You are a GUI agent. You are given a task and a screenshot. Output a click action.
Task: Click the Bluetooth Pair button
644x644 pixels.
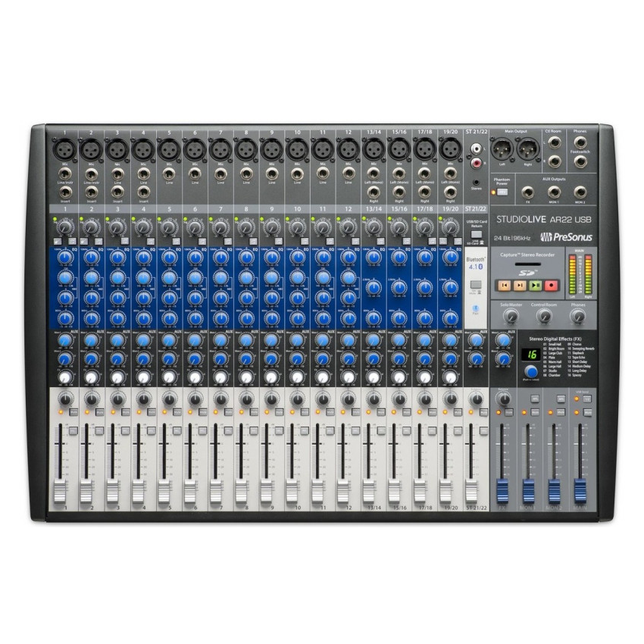coord(476,309)
